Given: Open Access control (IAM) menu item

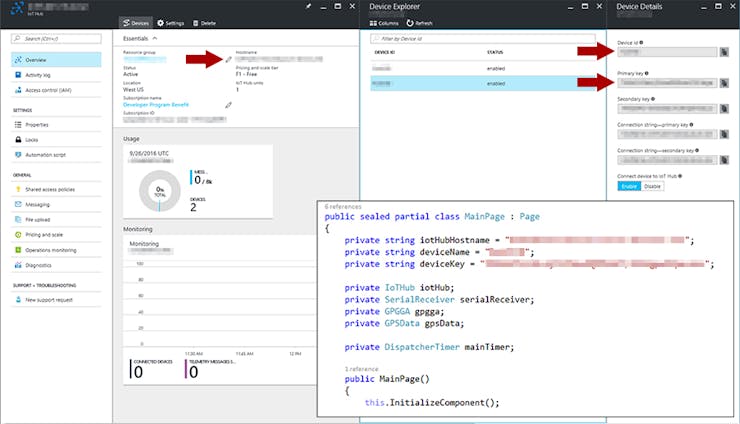Looking at the screenshot, I should 56,90.
